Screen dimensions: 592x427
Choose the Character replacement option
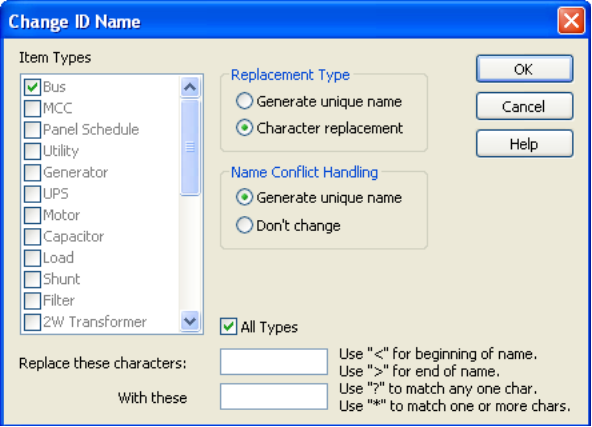point(244,128)
